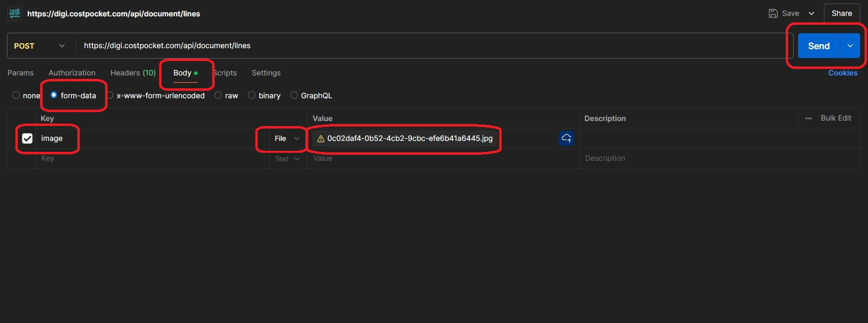
Task: Open the Cookies link
Action: (842, 73)
